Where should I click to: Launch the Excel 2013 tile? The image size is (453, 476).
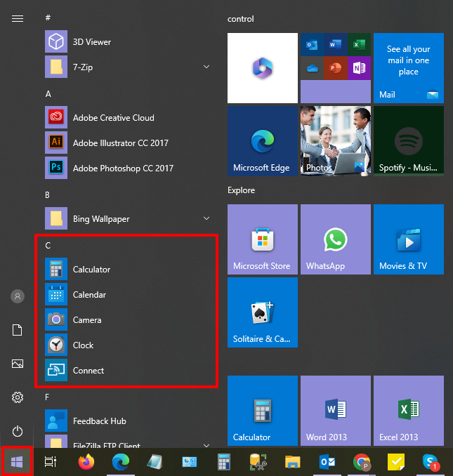coord(408,411)
